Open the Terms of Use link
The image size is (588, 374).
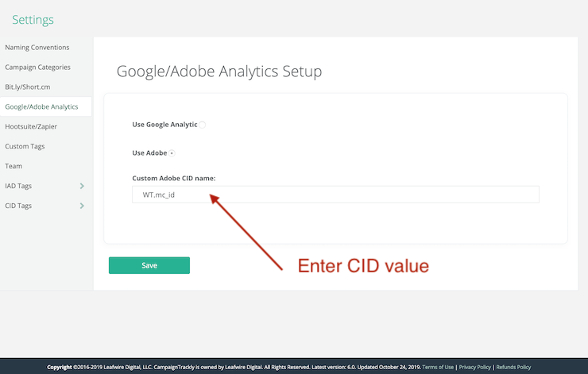(438, 367)
